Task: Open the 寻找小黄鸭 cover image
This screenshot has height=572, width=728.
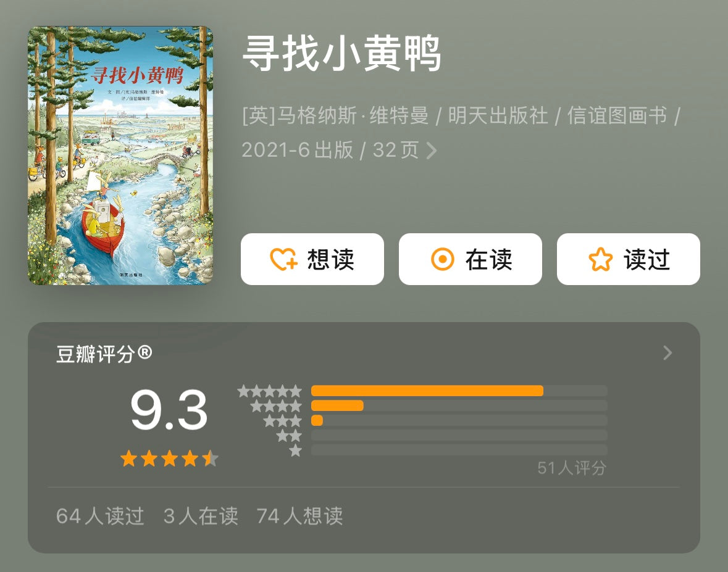Action: tap(120, 155)
